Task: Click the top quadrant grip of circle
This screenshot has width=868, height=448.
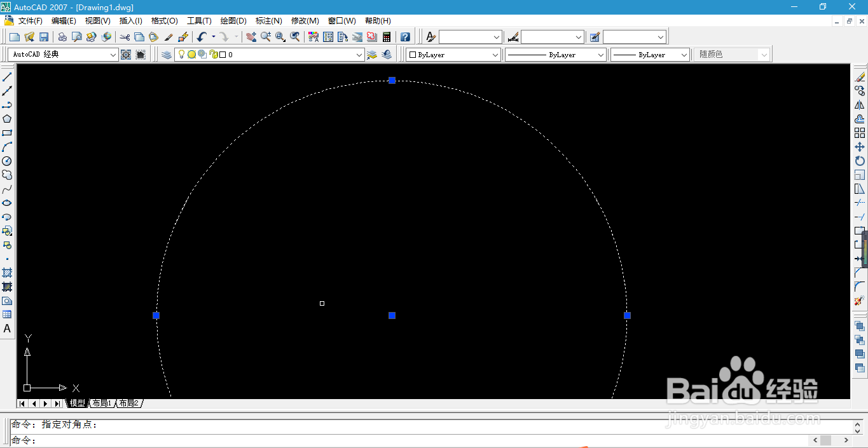Action: (x=392, y=80)
